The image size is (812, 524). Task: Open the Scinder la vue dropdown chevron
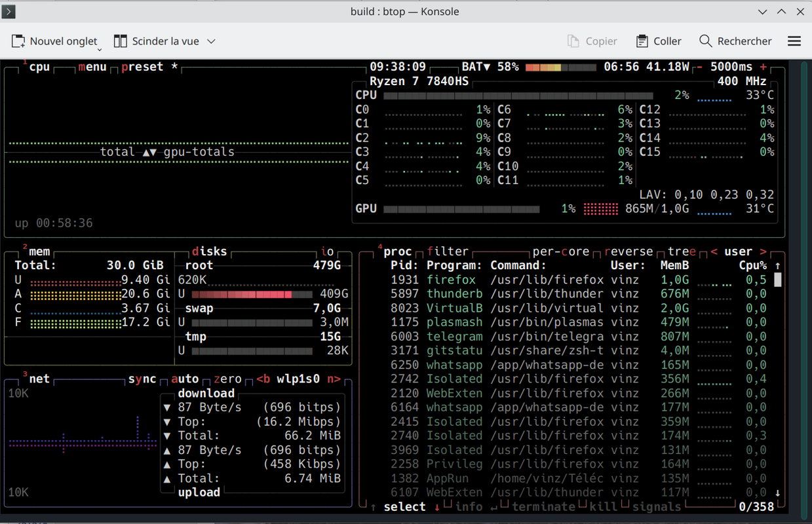coord(211,41)
